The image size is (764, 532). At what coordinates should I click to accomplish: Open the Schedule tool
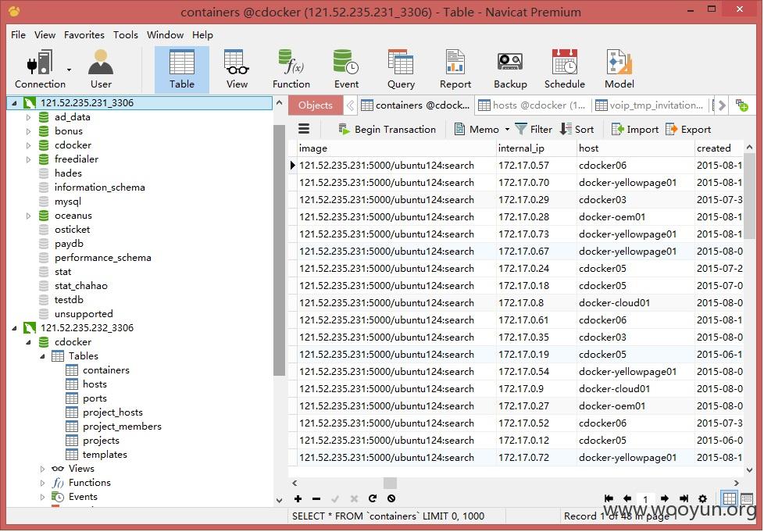click(x=564, y=70)
